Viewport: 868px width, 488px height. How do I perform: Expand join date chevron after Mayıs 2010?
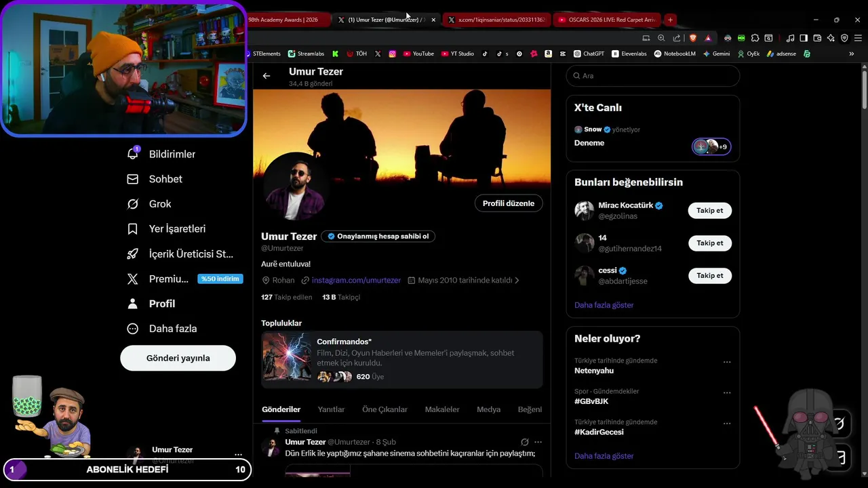tap(517, 280)
